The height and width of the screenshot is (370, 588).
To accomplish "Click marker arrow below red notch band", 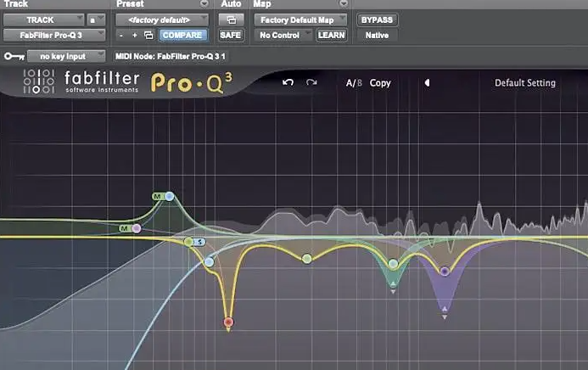I will pos(228,329).
